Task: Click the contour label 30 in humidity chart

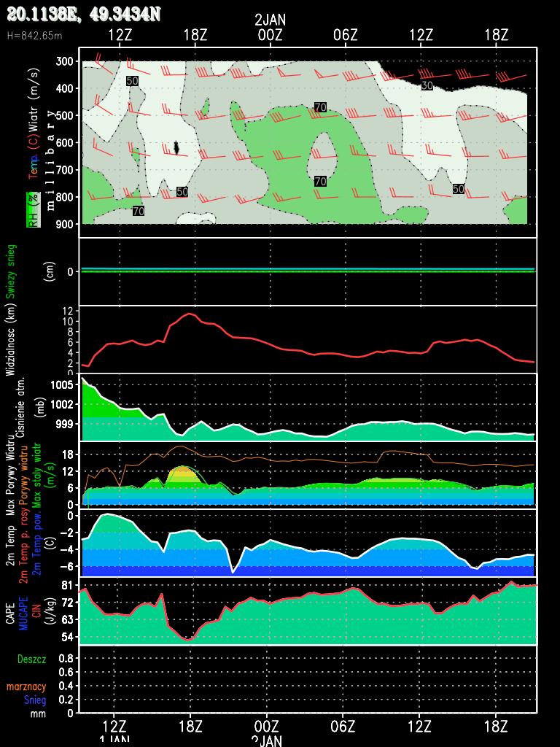Action: tap(427, 86)
